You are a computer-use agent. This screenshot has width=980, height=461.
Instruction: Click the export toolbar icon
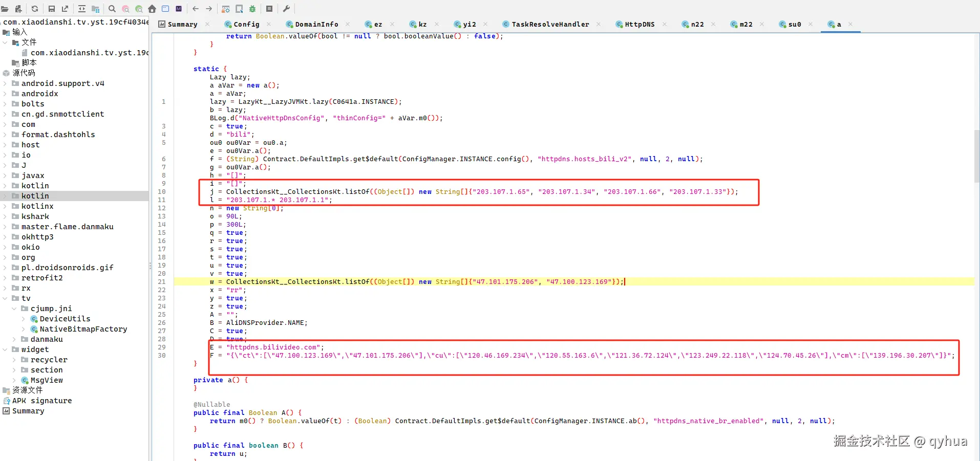point(65,9)
